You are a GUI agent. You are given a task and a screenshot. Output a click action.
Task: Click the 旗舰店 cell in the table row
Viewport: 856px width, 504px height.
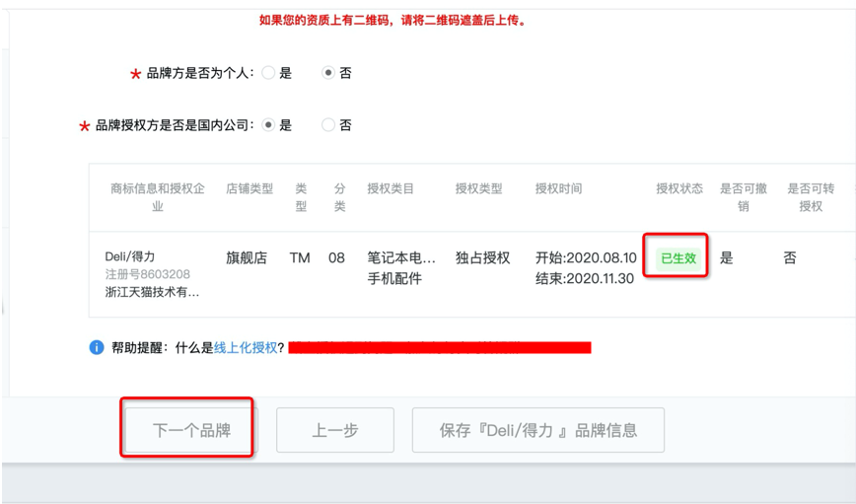click(x=247, y=257)
